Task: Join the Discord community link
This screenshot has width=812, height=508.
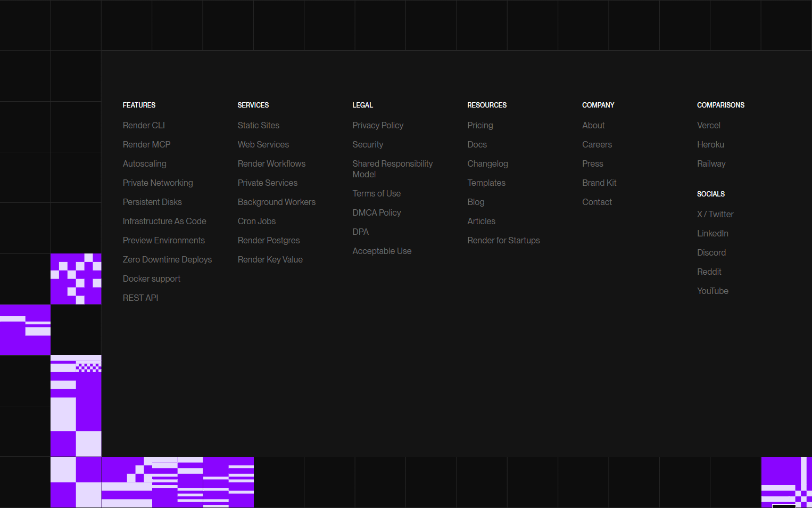Action: tap(711, 252)
